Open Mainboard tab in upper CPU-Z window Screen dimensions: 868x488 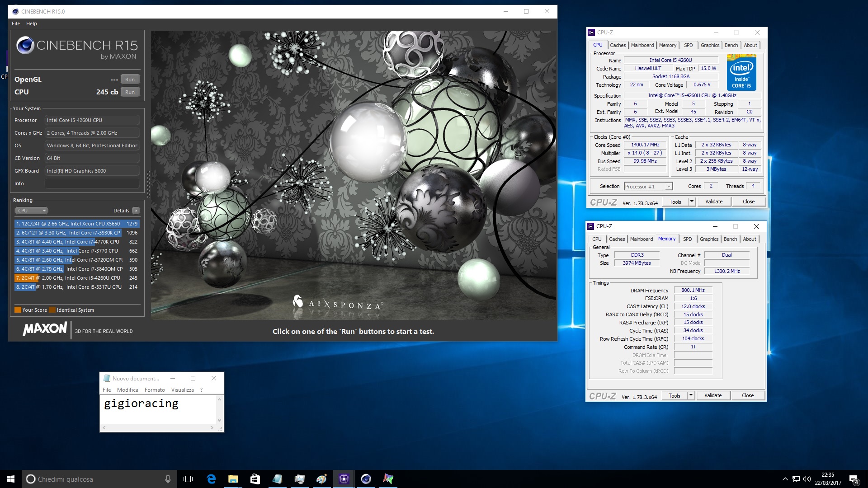(642, 45)
